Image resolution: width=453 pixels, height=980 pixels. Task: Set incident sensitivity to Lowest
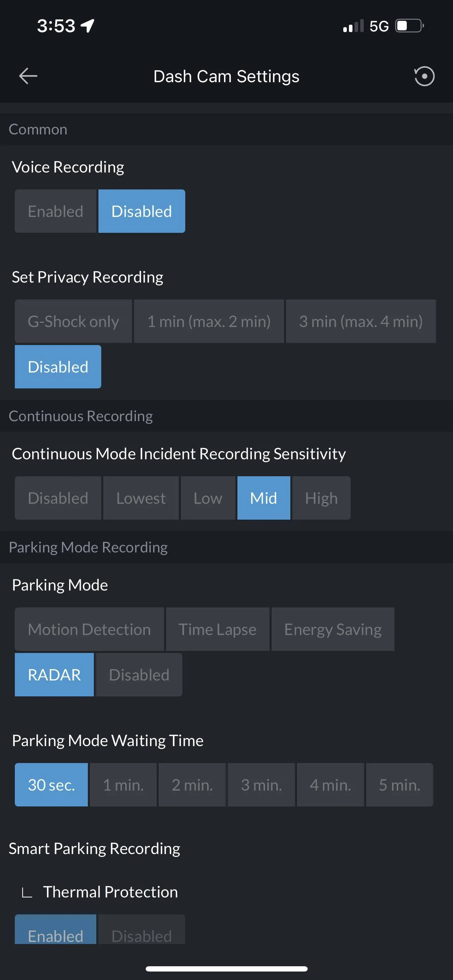click(141, 498)
